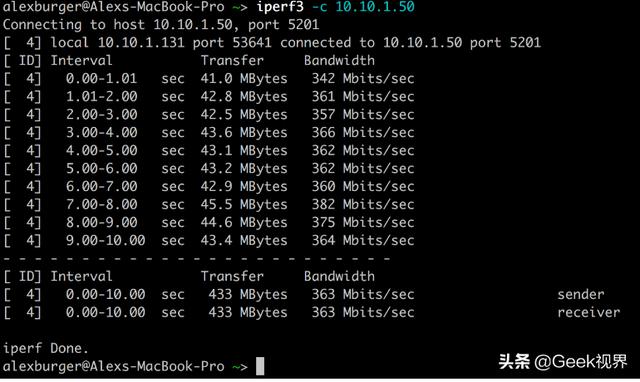Click the @Geek视界 watermark text
640x382 pixels.
580,362
